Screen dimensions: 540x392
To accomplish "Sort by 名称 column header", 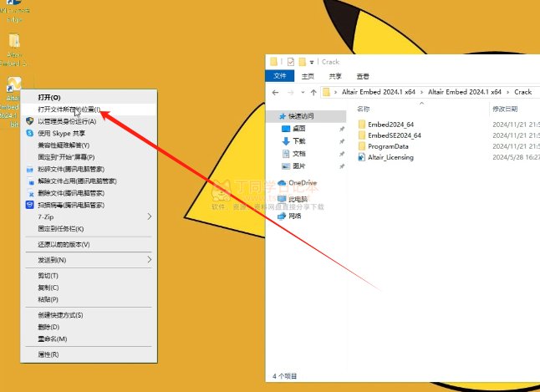I will [x=364, y=109].
